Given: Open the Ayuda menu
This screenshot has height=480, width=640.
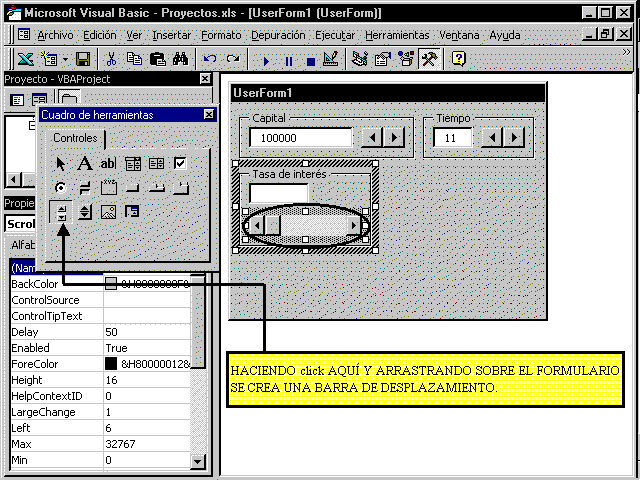Looking at the screenshot, I should [x=504, y=36].
